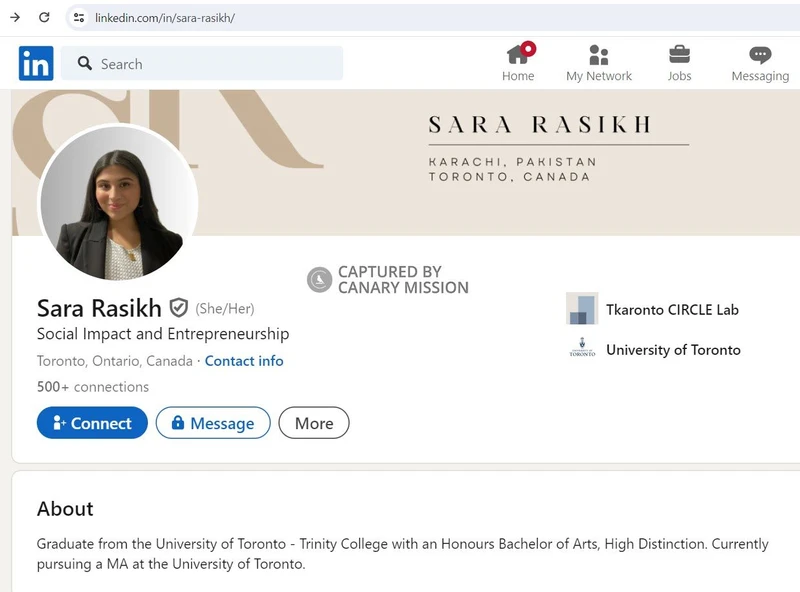Viewport: 800px width, 592px height.
Task: Click the verification shield badge by name
Action: [x=179, y=308]
